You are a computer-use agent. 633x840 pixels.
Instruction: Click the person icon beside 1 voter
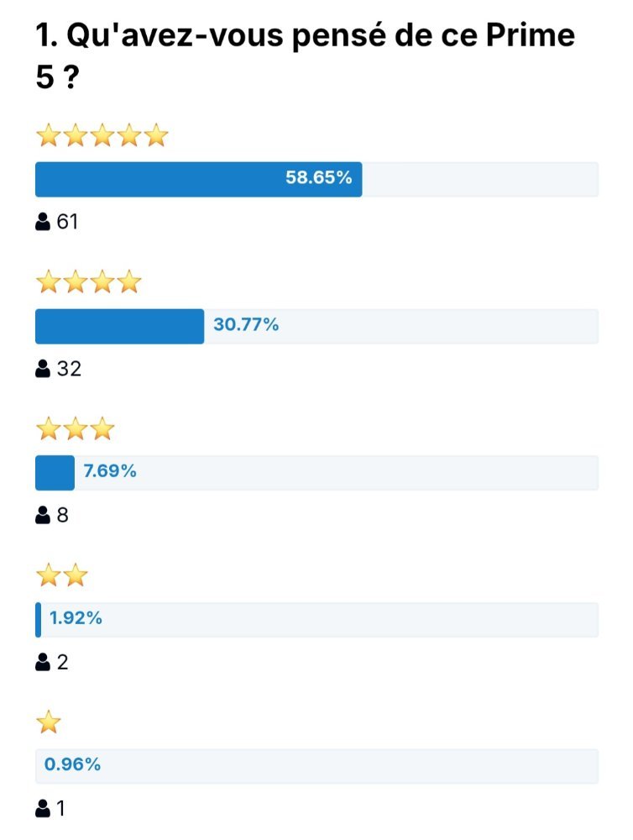43,808
